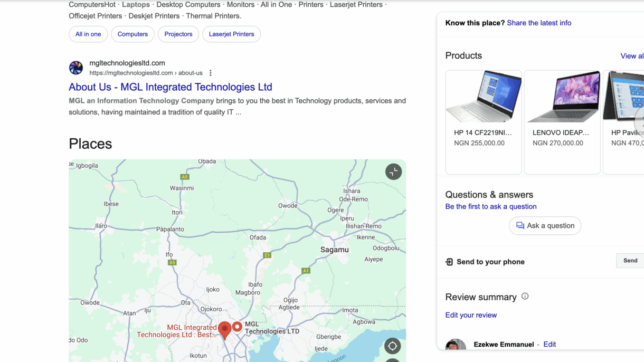The image size is (644, 362).
Task: Click the NGN 255,000.00 price text
Action: click(479, 143)
